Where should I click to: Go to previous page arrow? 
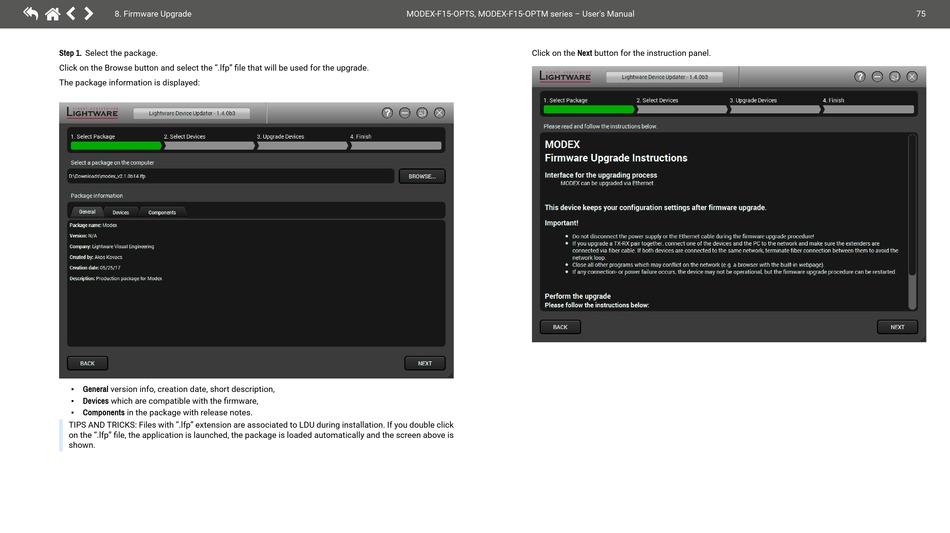[71, 13]
